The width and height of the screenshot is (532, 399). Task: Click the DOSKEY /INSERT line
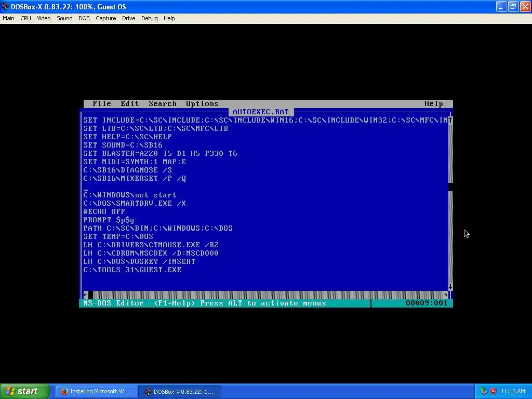click(139, 262)
